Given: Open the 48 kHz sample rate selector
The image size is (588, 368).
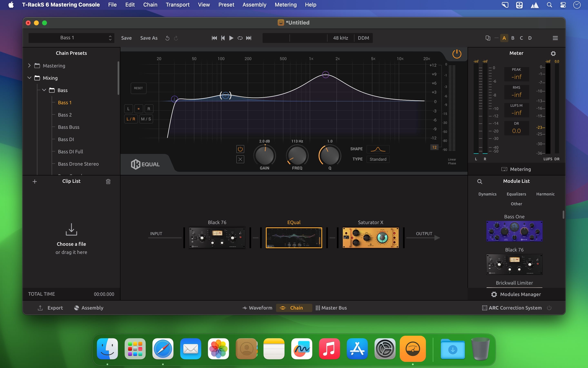Looking at the screenshot, I should (340, 38).
